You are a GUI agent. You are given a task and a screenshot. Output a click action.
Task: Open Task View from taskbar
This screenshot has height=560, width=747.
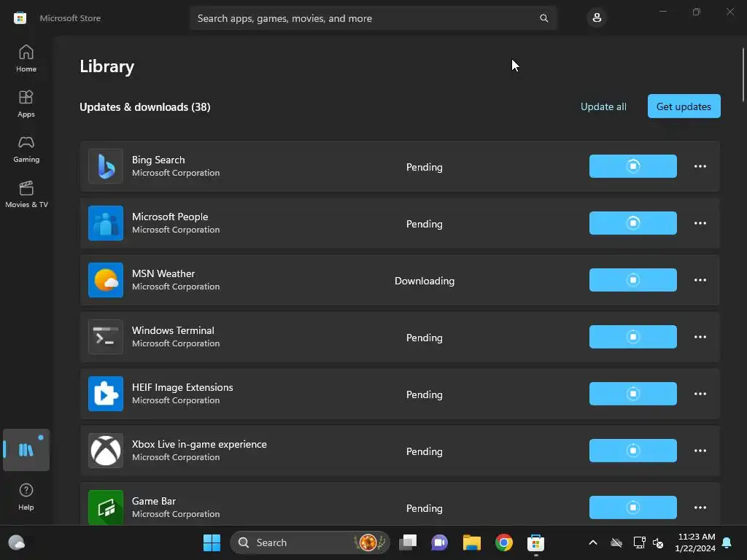point(408,542)
